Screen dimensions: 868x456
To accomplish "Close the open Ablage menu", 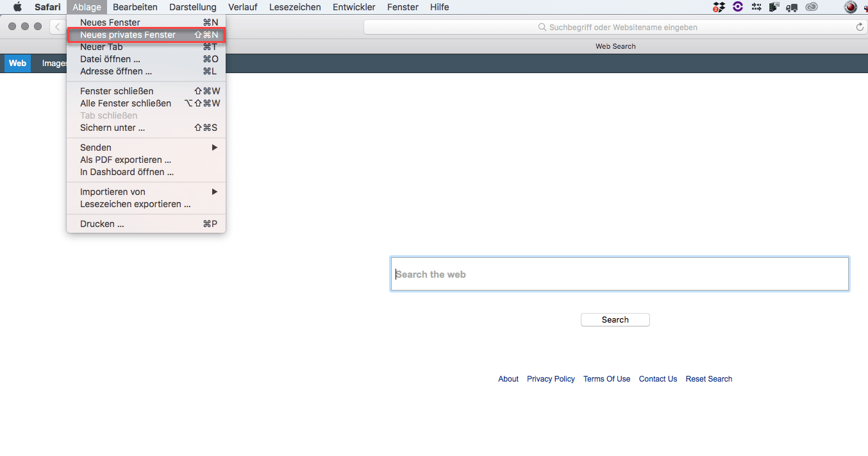I will (87, 7).
